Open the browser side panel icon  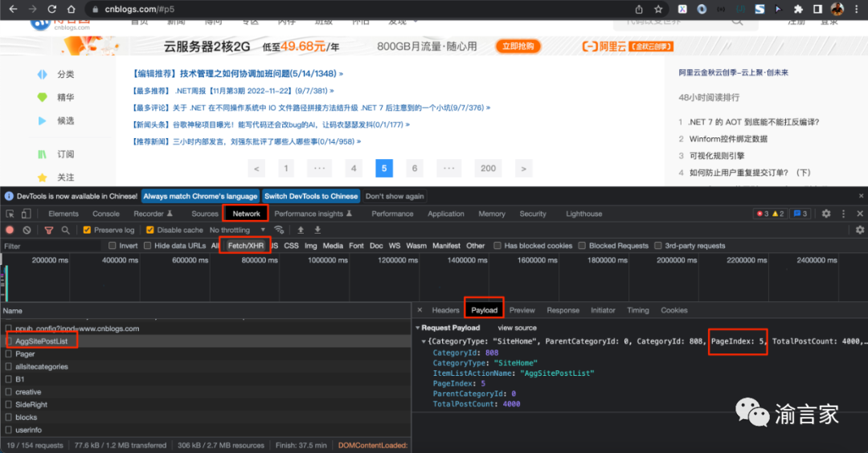pos(817,10)
